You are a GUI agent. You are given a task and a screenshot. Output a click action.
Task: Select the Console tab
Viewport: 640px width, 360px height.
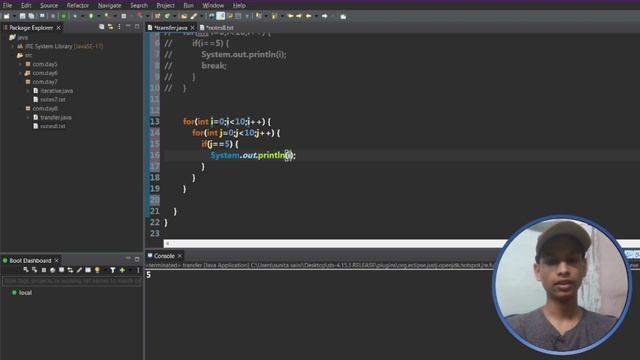click(x=164, y=256)
